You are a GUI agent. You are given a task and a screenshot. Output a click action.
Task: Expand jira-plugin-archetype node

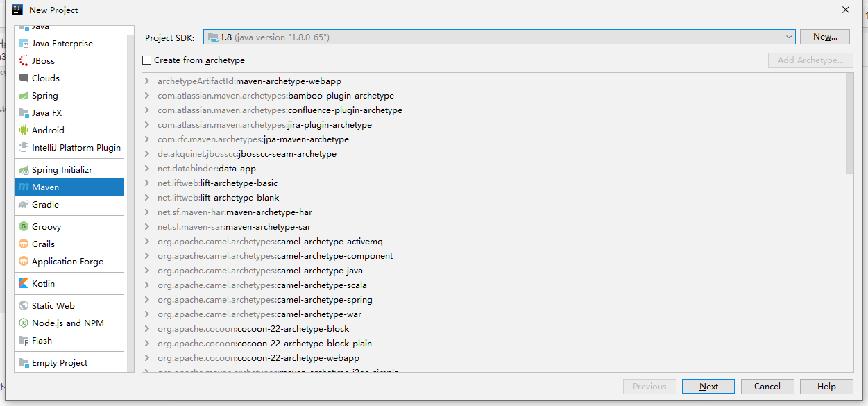click(147, 125)
